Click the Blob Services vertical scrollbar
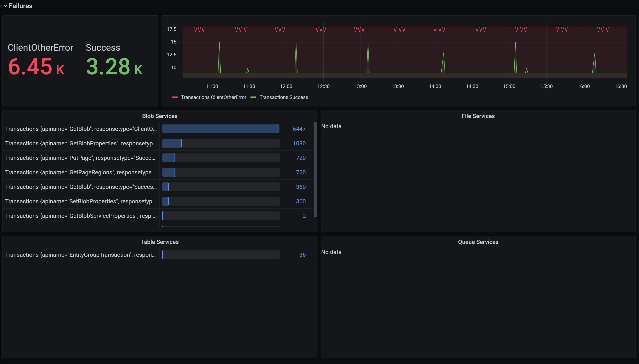Screen dimensions: 639x364 point(315,169)
